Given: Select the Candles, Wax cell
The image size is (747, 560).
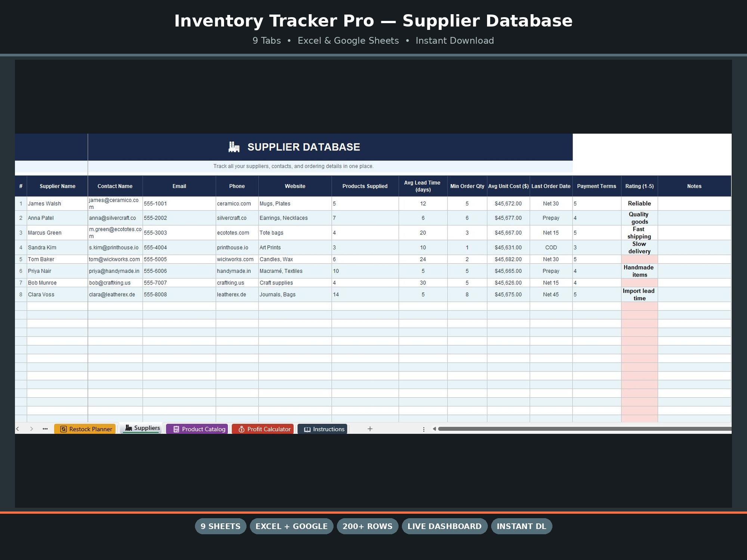Looking at the screenshot, I should click(x=295, y=259).
